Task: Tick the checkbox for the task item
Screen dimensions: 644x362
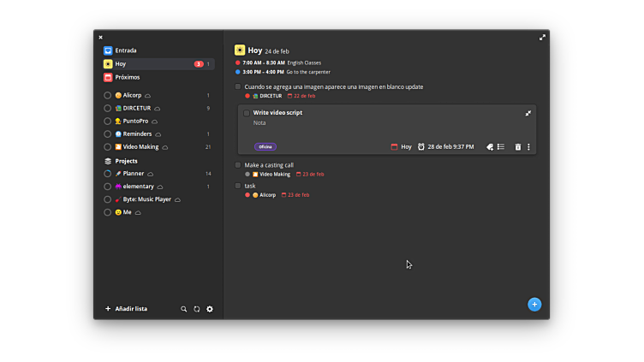Action: point(238,186)
